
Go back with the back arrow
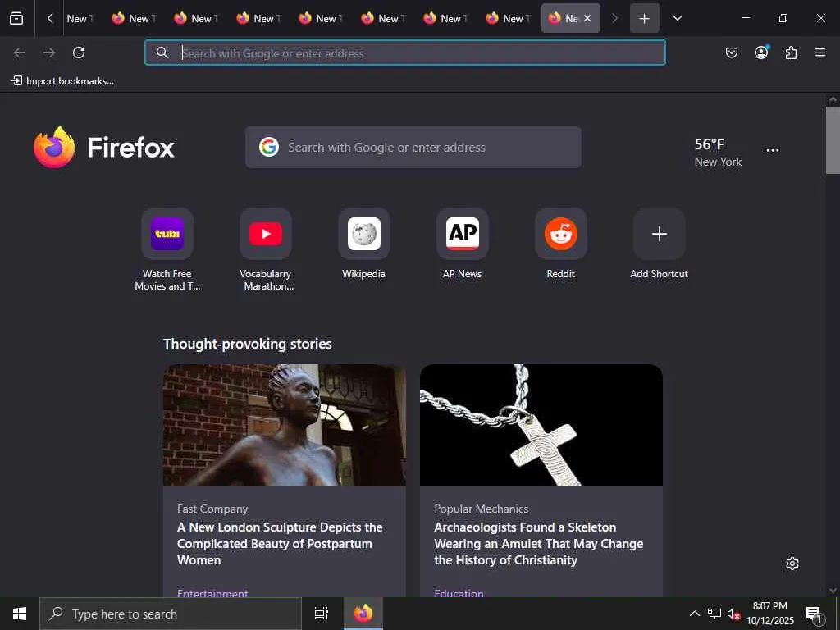(20, 52)
